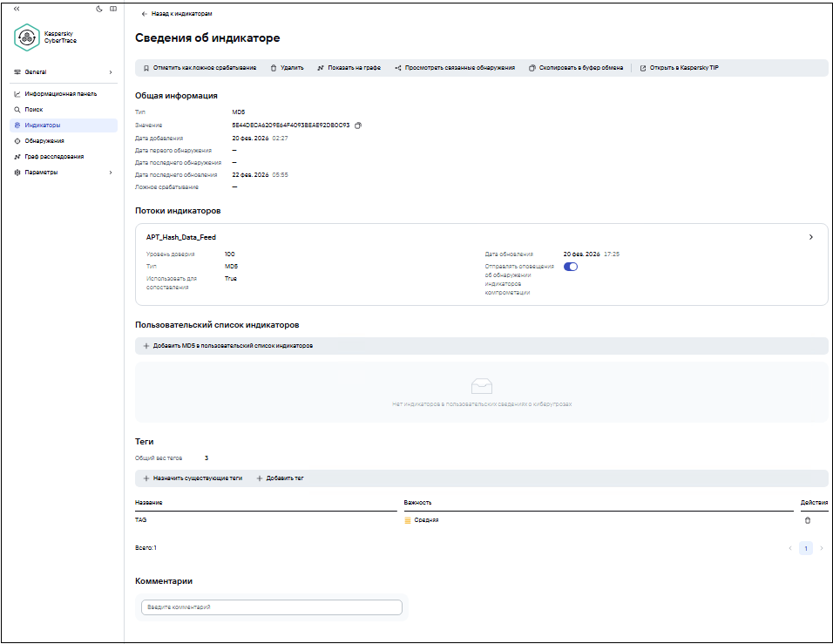Screen dimensions: 833x644
Task: Click Показать на графе
Action: click(349, 68)
